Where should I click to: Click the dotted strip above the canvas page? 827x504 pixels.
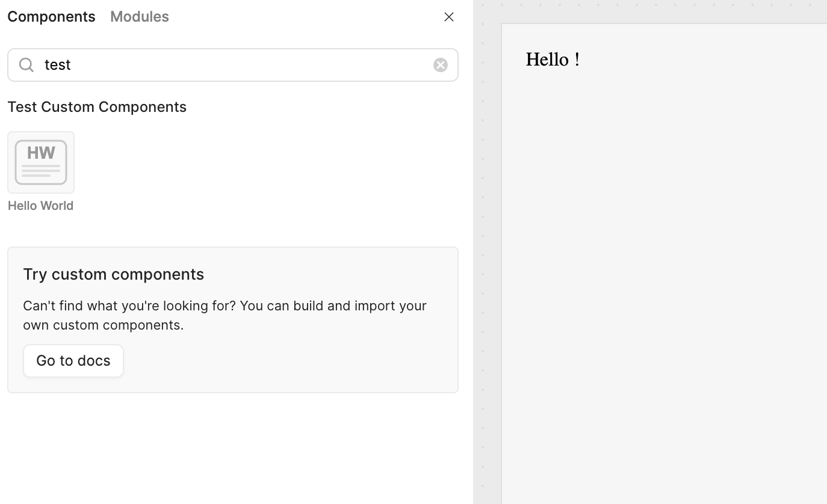(x=662, y=11)
